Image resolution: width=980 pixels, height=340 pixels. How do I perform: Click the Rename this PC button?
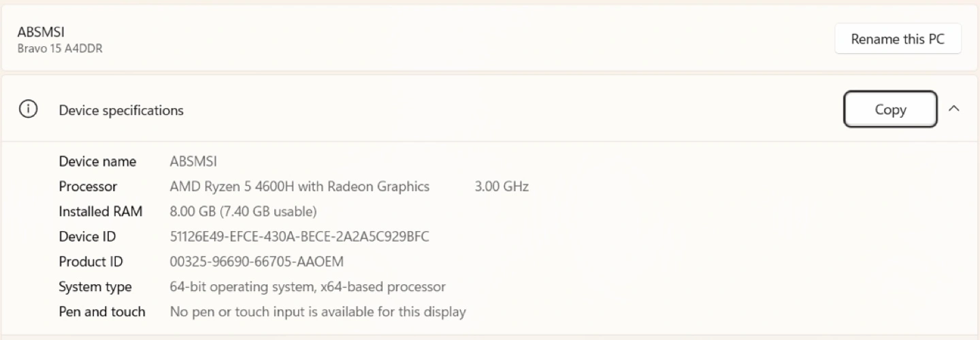pyautogui.click(x=898, y=39)
